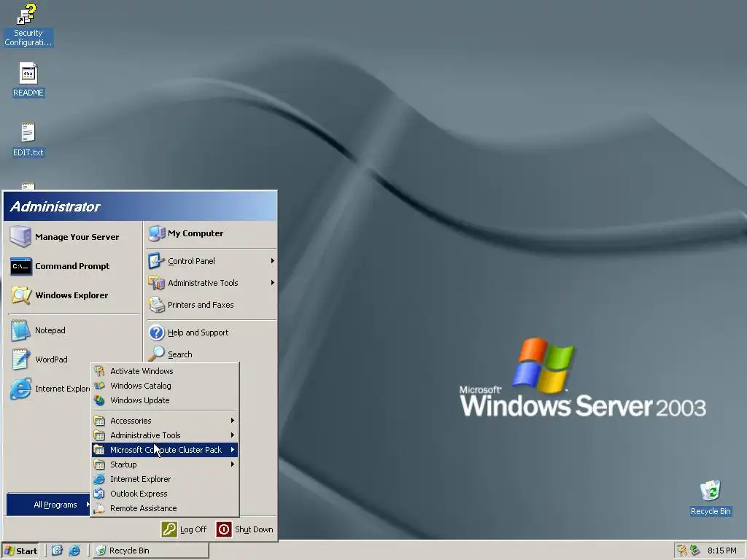
Task: Click Administrative Tools icon in right pane
Action: (156, 283)
